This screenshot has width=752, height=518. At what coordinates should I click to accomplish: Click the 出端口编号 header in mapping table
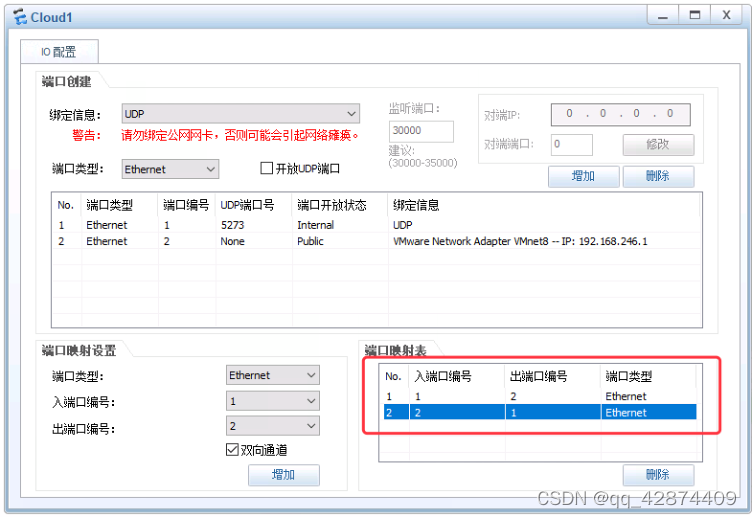point(553,377)
